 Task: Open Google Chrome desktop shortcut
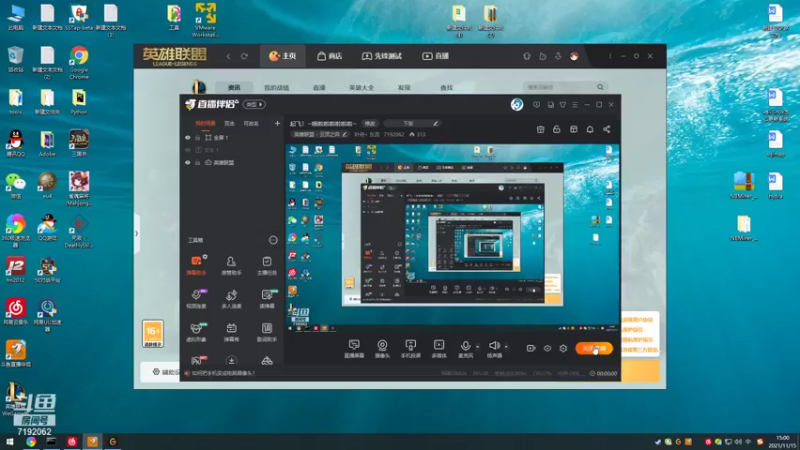tap(79, 62)
